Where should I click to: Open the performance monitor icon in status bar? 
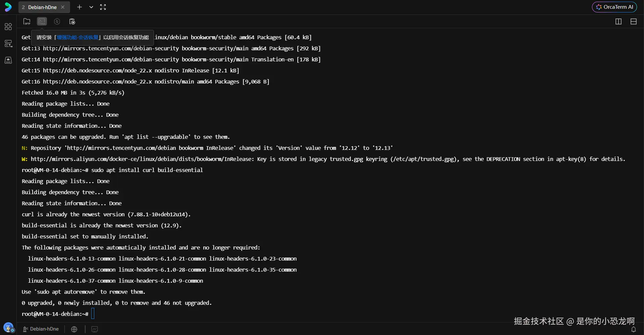pyautogui.click(x=94, y=329)
